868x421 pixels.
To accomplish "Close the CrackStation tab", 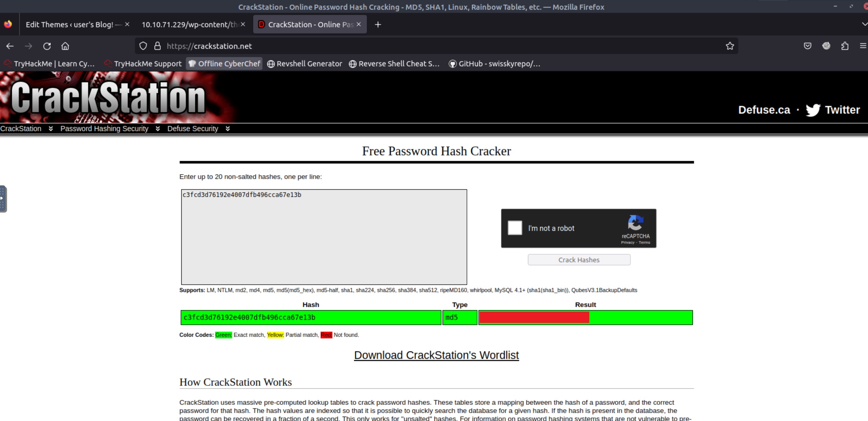I will click(x=359, y=24).
